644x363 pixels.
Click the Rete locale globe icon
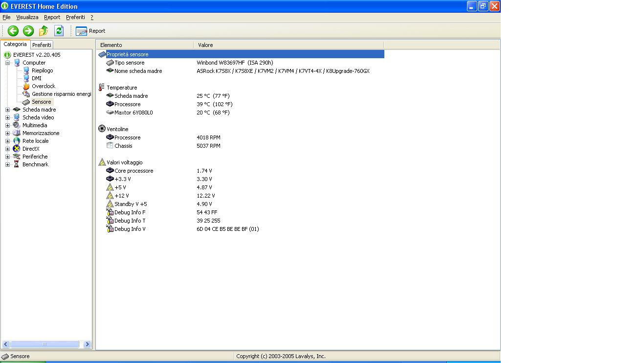[x=17, y=141]
